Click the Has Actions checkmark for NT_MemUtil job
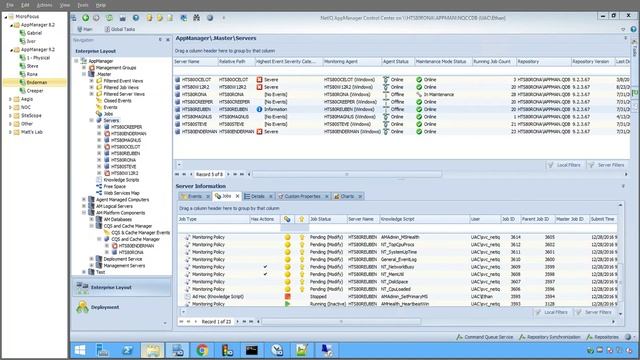Image resolution: width=640 pixels, height=360 pixels. pyautogui.click(x=265, y=274)
